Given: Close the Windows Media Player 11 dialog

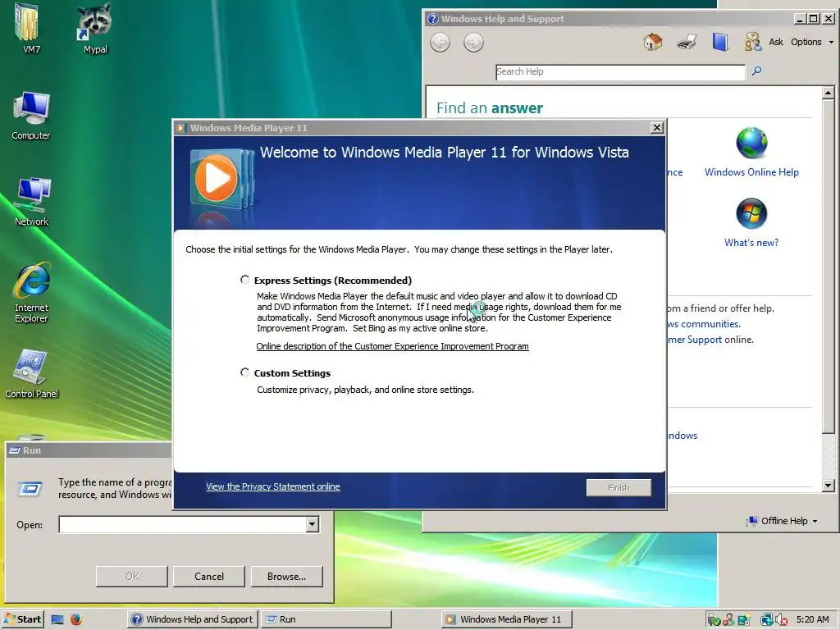Looking at the screenshot, I should (657, 127).
